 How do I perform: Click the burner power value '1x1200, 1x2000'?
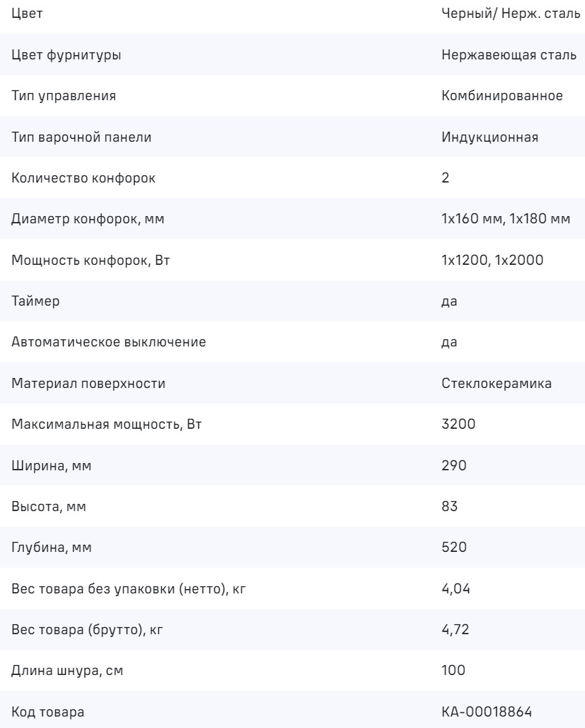(x=493, y=261)
